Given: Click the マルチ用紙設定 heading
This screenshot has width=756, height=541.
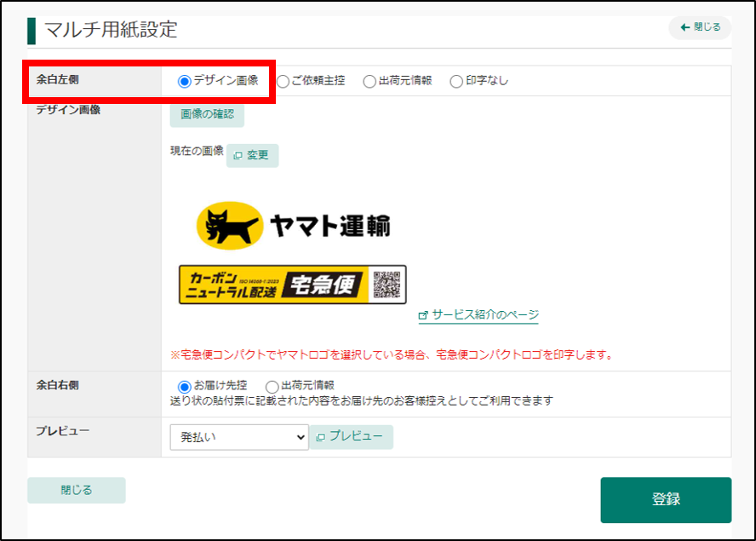Looking at the screenshot, I should 111,30.
